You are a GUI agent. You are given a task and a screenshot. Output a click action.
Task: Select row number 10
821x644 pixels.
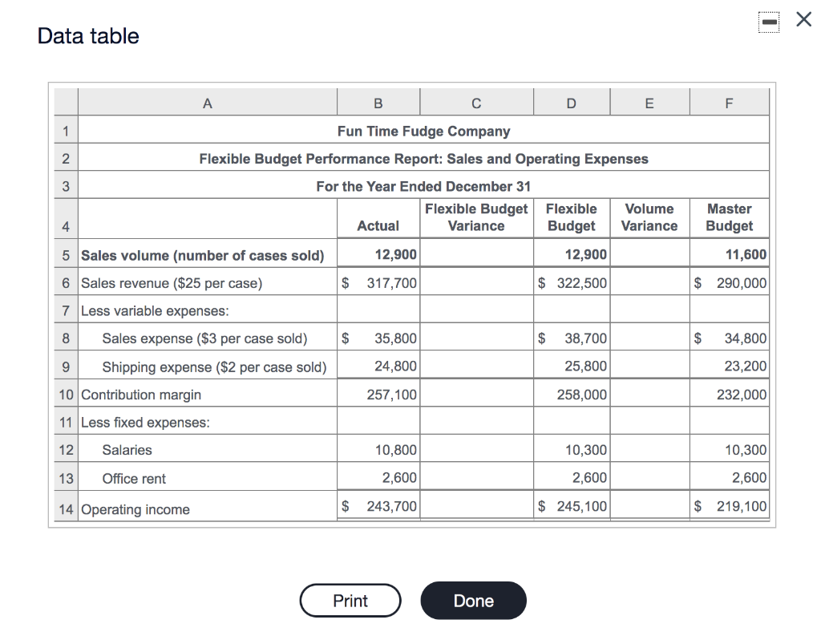tap(65, 395)
